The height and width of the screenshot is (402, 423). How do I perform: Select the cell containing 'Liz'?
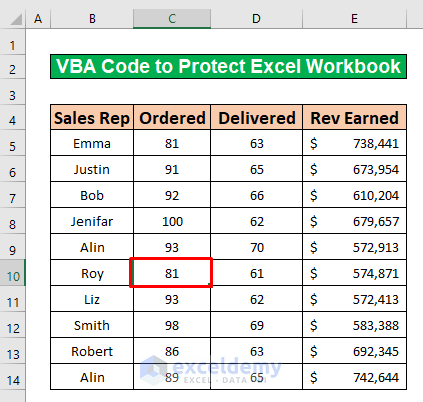click(x=92, y=299)
